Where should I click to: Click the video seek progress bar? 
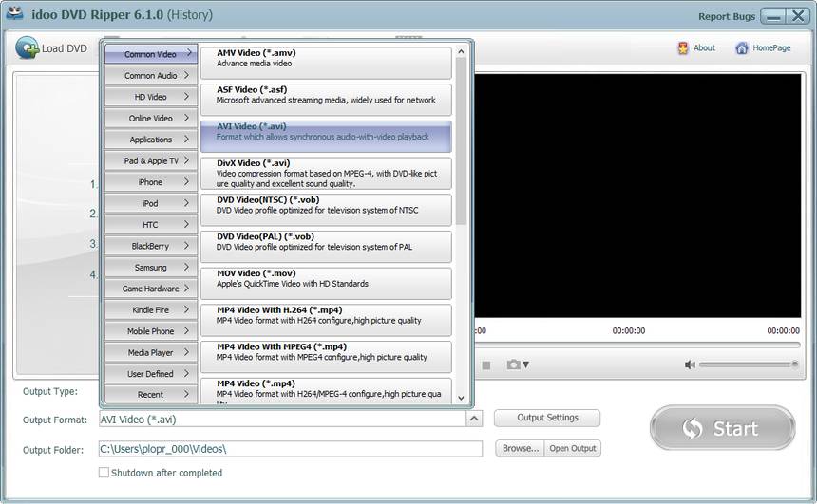pos(636,345)
